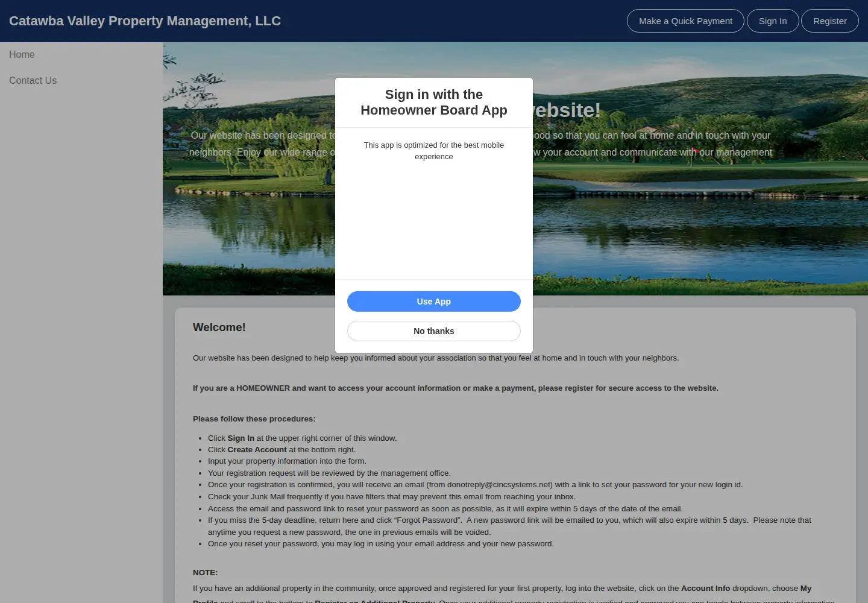This screenshot has width=868, height=603.
Task: Click the 'Sign in with the Homeowner Board App' heading
Action: pyautogui.click(x=434, y=103)
